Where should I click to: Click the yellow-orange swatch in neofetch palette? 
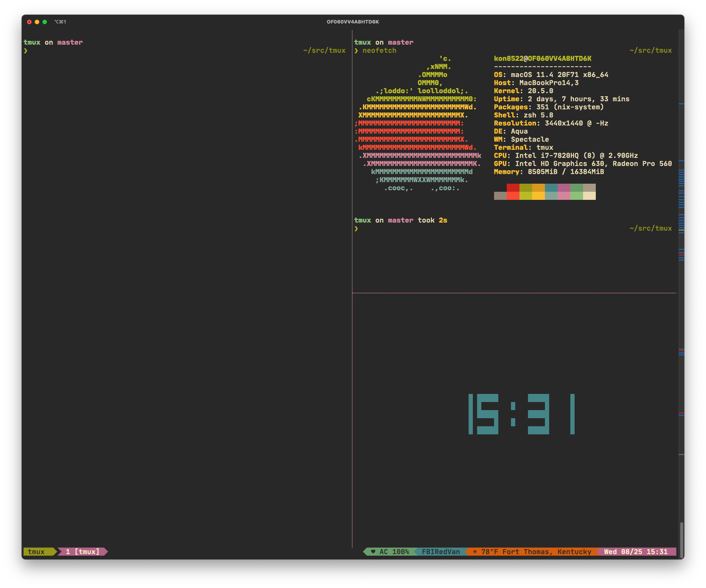(x=538, y=196)
